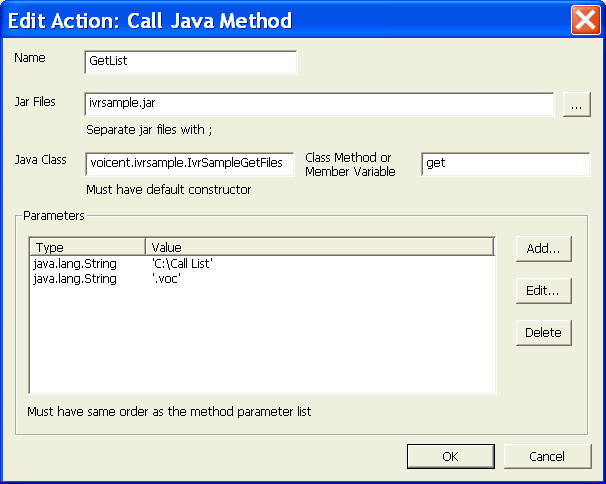Viewport: 606px width, 484px height.
Task: Cancel the Edit Action dialog
Action: pyautogui.click(x=547, y=456)
